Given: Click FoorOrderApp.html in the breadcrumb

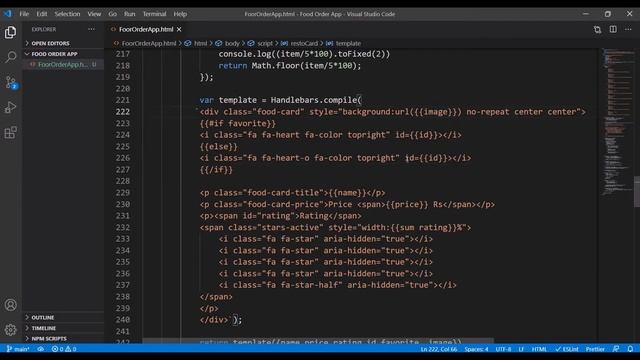Looking at the screenshot, I should (149, 43).
